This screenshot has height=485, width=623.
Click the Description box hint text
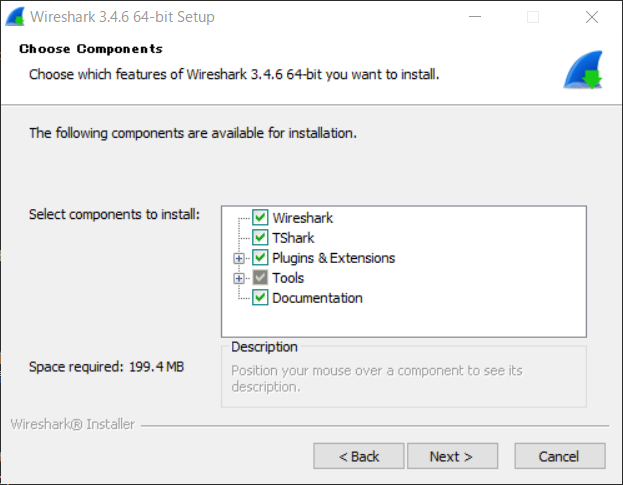(377, 378)
